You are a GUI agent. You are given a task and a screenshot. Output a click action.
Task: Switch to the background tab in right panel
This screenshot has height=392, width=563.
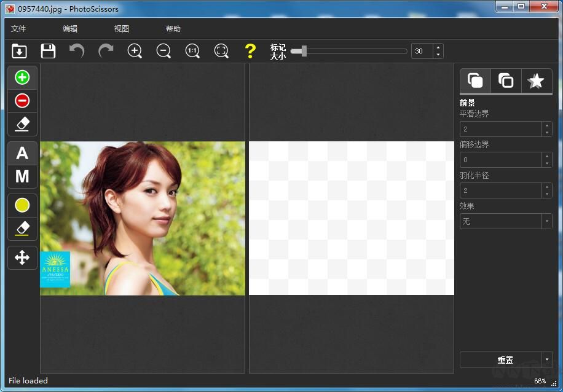click(505, 80)
